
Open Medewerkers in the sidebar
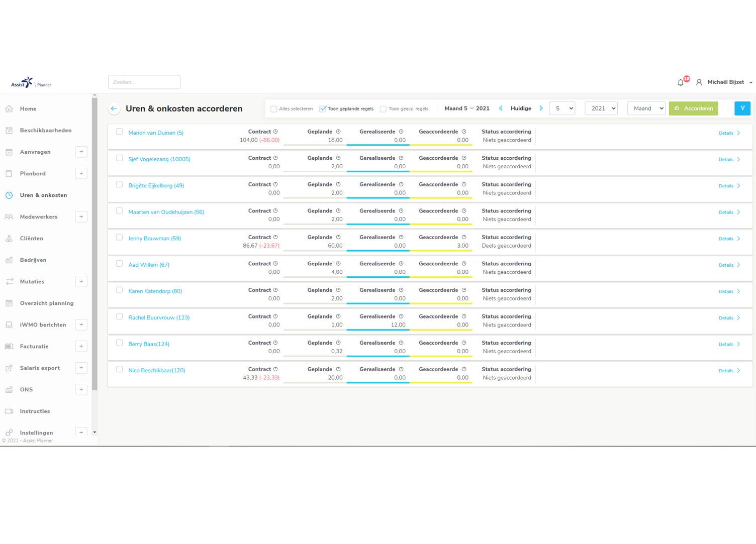(x=39, y=217)
